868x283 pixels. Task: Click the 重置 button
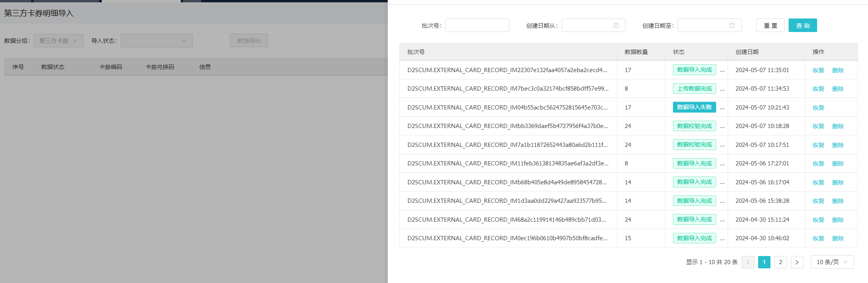pos(770,25)
